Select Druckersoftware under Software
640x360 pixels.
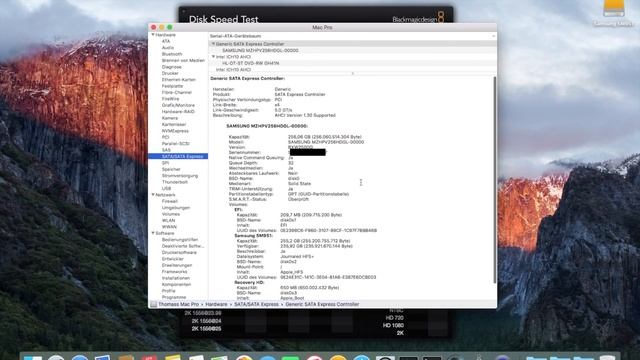179,252
